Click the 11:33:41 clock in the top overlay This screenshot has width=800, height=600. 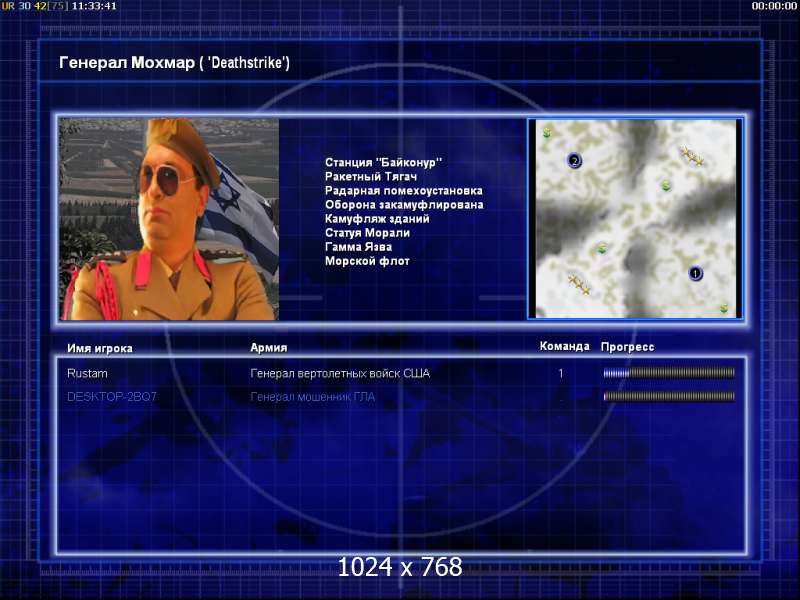click(x=94, y=6)
